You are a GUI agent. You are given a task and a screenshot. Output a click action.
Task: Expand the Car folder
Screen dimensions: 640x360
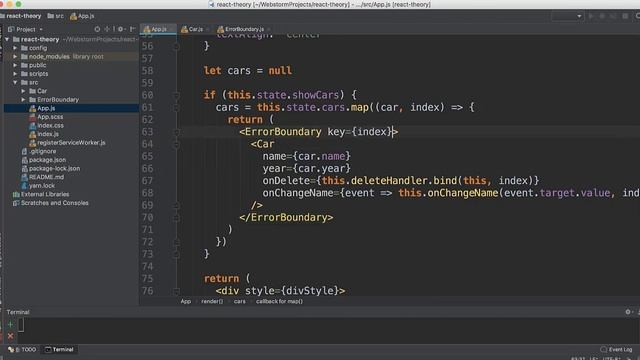tap(23, 91)
